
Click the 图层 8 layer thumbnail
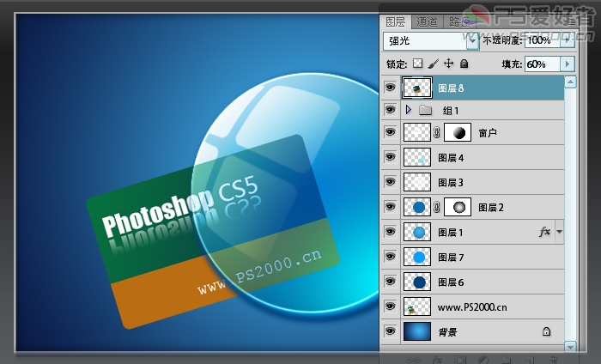[417, 88]
